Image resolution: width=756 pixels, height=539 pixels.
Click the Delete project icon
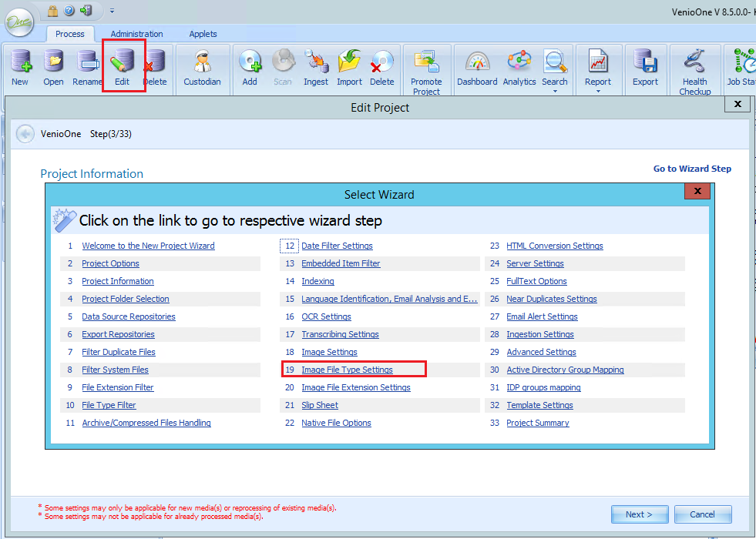155,61
